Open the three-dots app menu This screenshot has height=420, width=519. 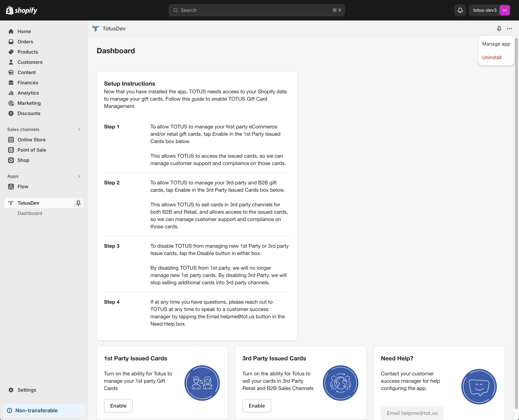pyautogui.click(x=509, y=29)
